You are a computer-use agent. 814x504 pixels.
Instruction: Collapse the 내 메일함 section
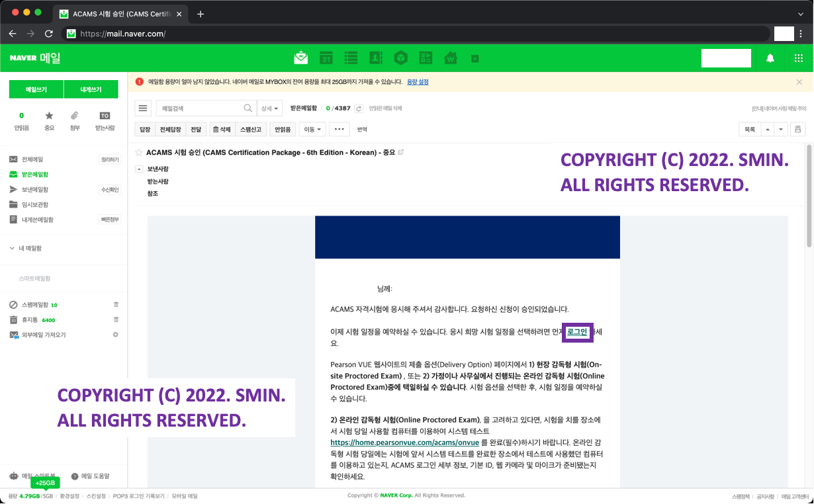(12, 248)
